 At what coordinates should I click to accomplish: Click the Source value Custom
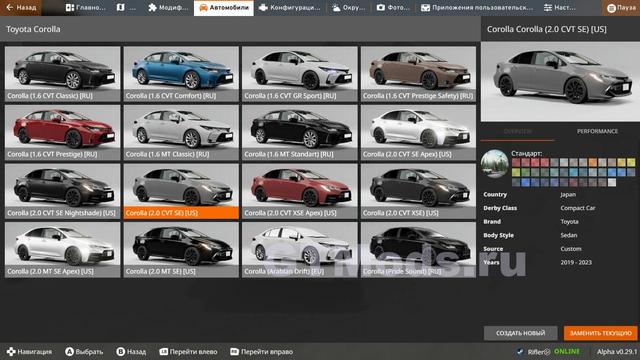[571, 249]
